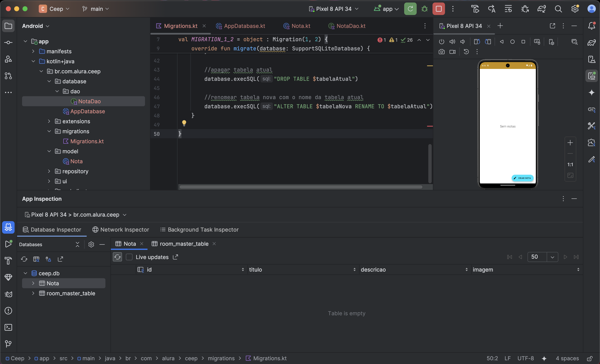Toggle read-only lock in status bar
The height and width of the screenshot is (364, 600).
(x=590, y=358)
